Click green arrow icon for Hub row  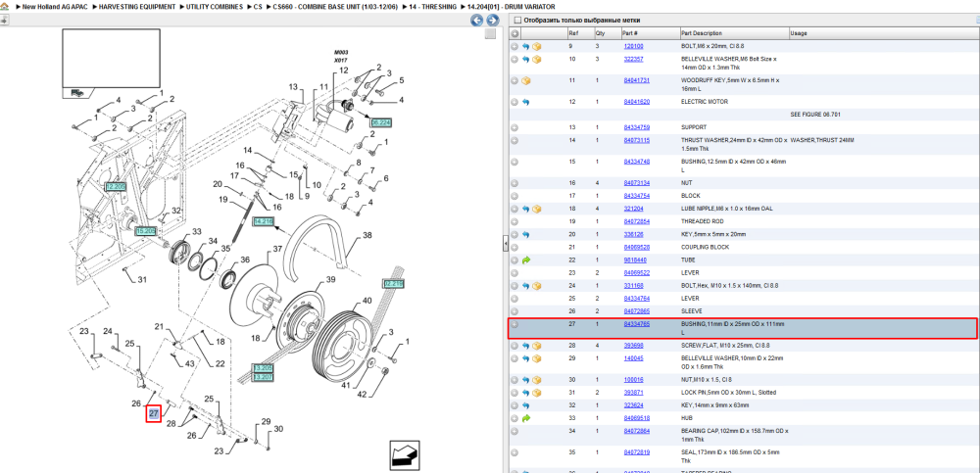tap(525, 418)
